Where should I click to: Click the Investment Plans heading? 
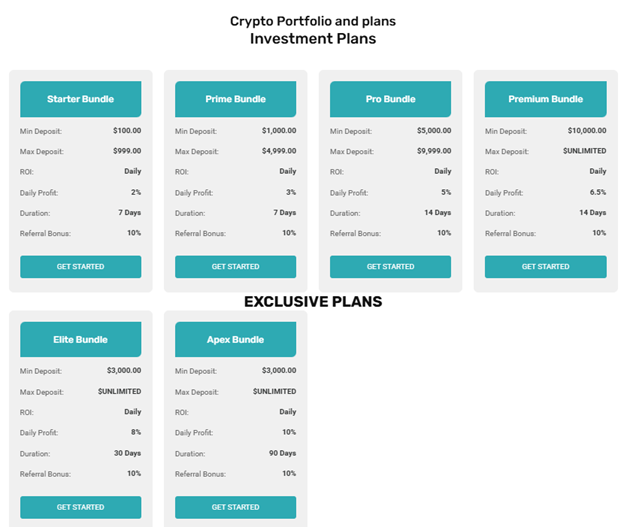[x=312, y=39]
